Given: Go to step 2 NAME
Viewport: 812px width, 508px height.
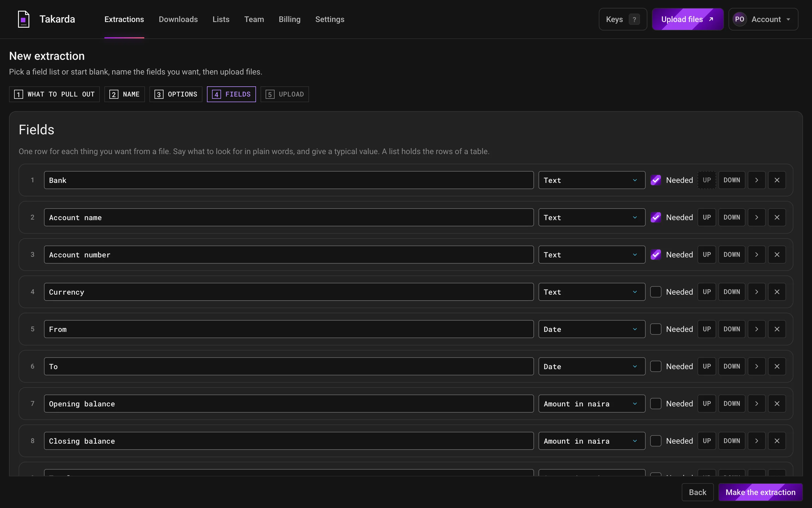Looking at the screenshot, I should coord(125,94).
